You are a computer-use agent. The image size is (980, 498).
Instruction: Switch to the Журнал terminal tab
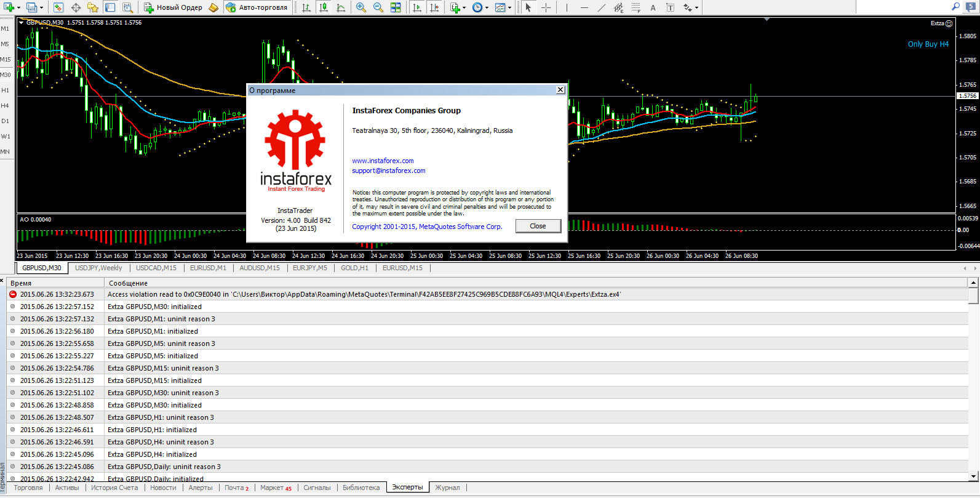[447, 488]
